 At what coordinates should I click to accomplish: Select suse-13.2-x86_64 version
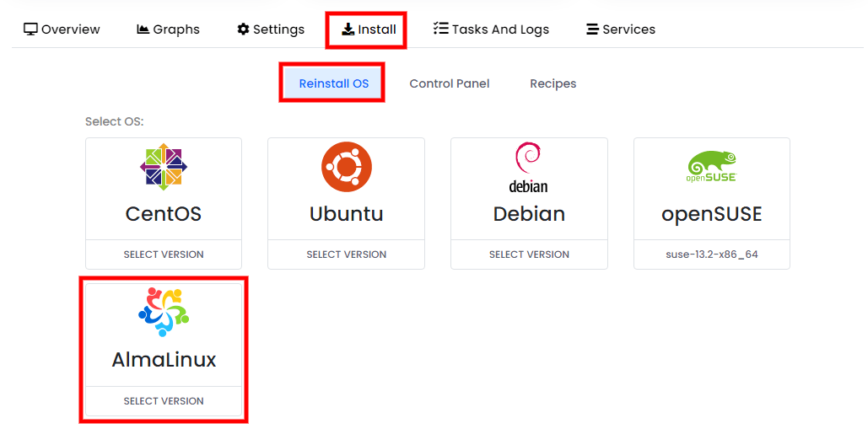[x=712, y=255]
